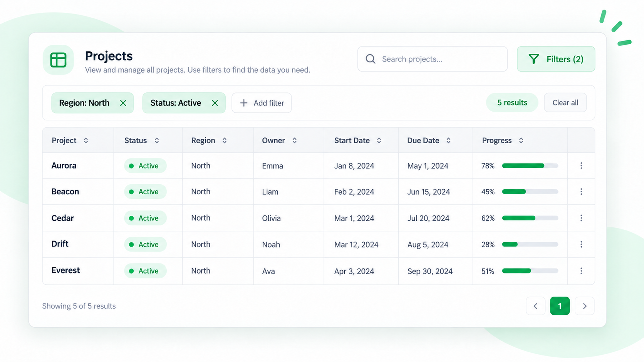Screen dimensions: 644x362
Task: Open the Cedar row actions menu
Action: [x=581, y=218]
